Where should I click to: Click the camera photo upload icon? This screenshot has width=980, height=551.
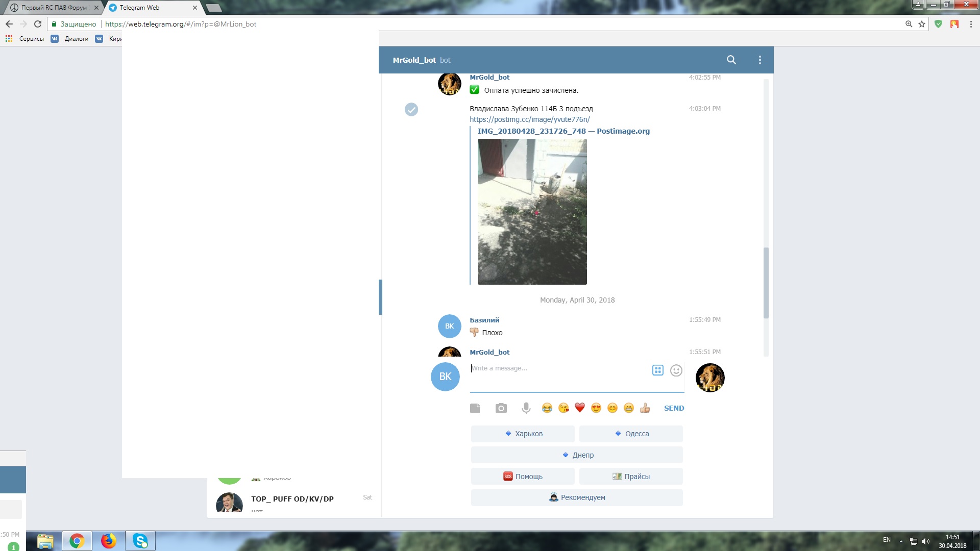click(x=501, y=408)
